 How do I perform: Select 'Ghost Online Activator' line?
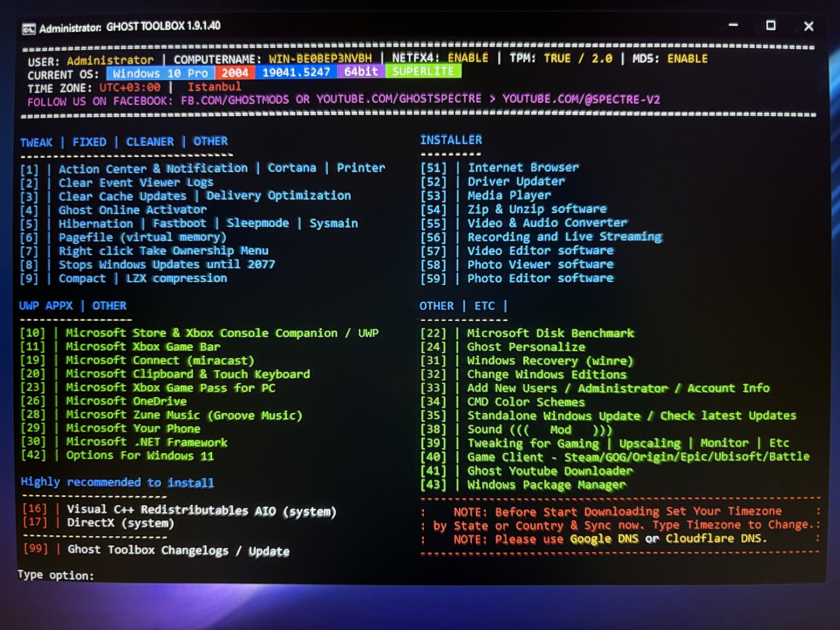click(x=132, y=210)
